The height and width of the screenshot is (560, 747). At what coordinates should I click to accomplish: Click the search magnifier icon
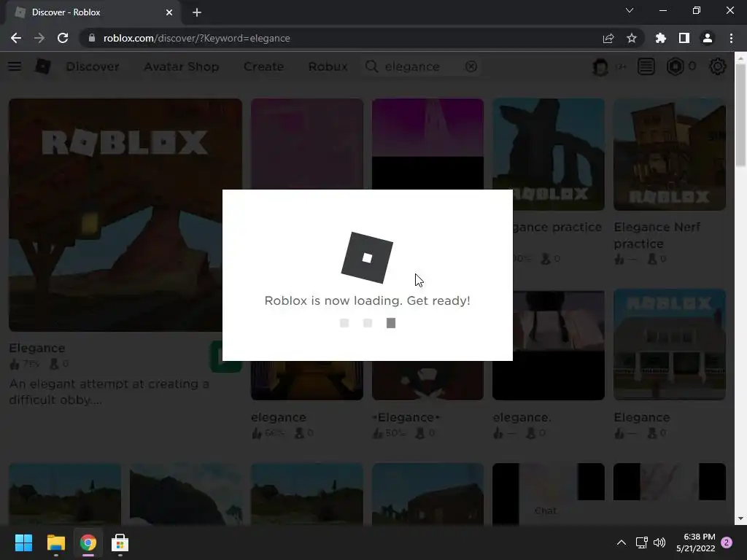coord(371,66)
